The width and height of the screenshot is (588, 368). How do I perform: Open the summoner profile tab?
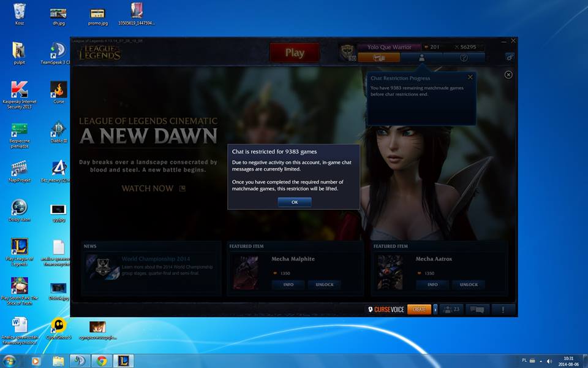pyautogui.click(x=421, y=58)
